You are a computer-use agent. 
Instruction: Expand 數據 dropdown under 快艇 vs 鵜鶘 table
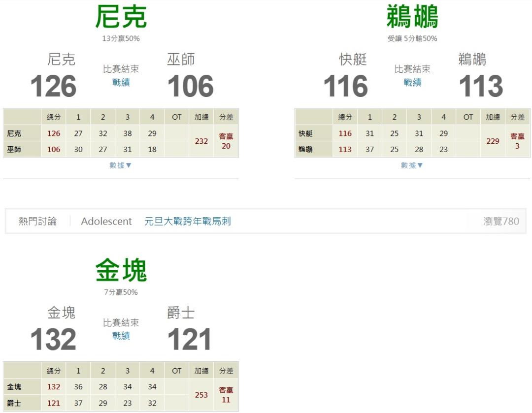pos(411,165)
